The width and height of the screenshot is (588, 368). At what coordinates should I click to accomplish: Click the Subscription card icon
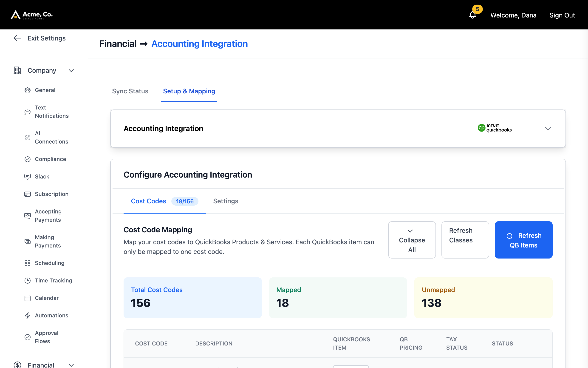(x=28, y=194)
